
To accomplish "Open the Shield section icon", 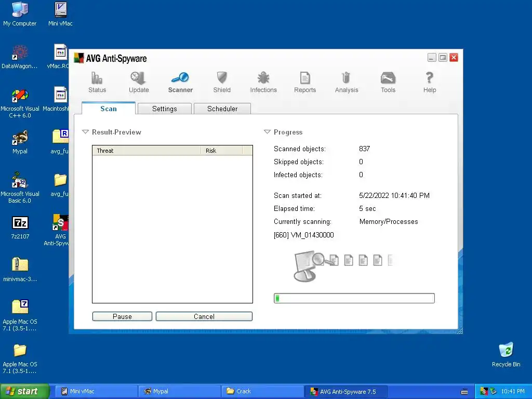I will coord(221,82).
